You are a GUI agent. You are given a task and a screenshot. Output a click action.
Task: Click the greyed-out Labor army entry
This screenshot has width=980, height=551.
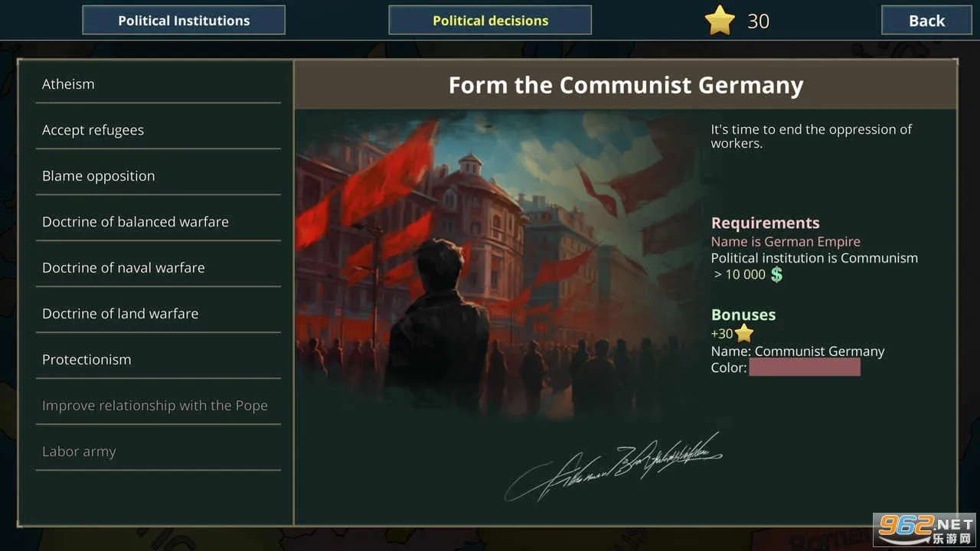158,452
